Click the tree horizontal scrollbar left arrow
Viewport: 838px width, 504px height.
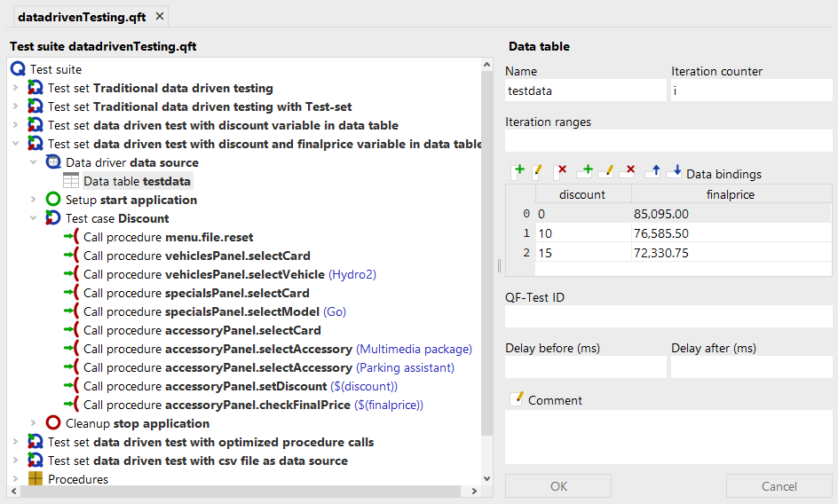(14, 491)
